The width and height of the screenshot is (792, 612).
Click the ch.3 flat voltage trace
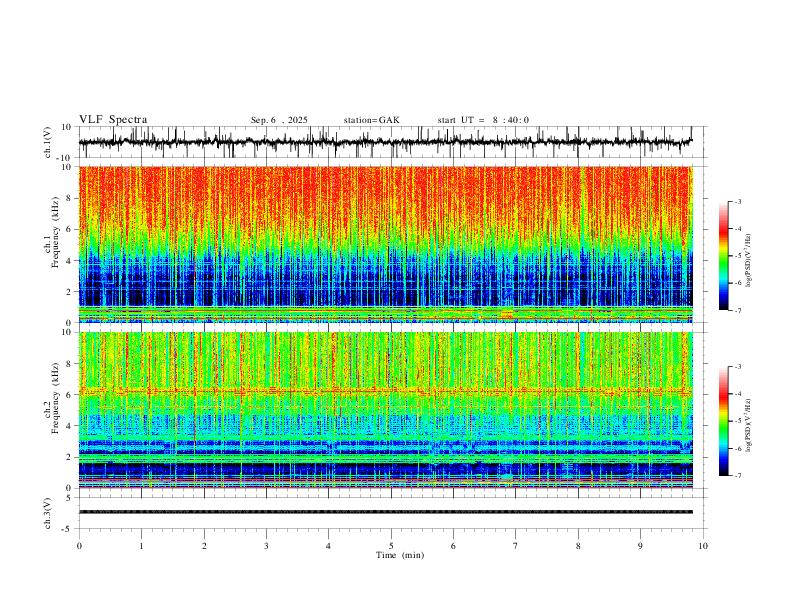[x=386, y=512]
